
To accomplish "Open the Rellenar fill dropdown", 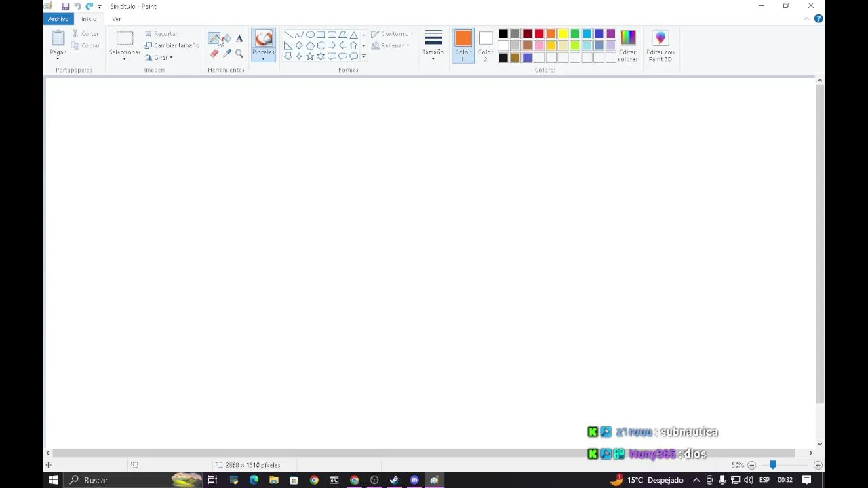I will (390, 45).
